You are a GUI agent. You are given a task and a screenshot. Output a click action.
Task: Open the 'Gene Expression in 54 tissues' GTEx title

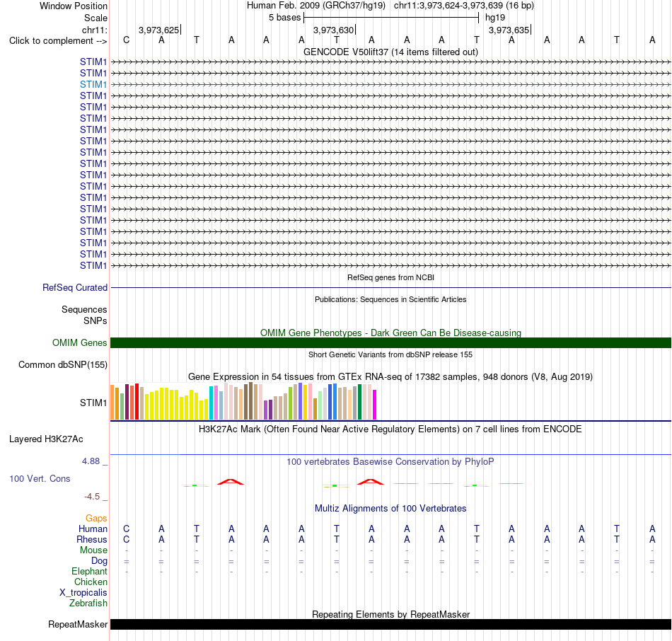tap(390, 377)
